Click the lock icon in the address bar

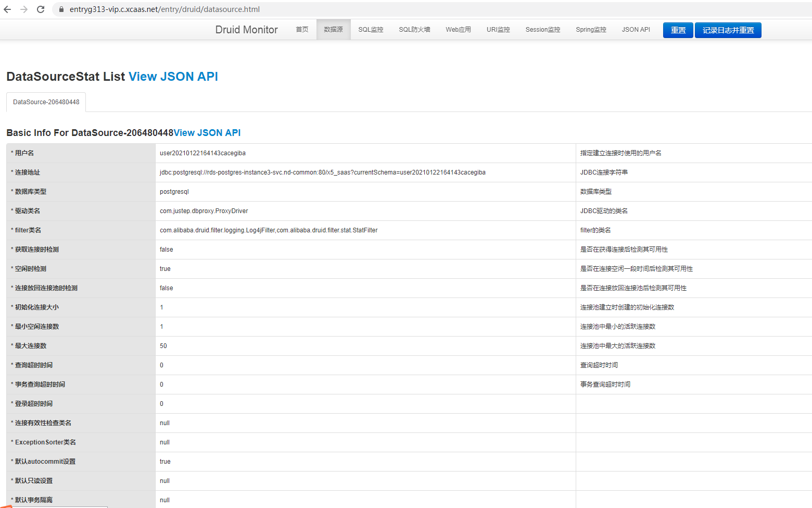coord(61,9)
